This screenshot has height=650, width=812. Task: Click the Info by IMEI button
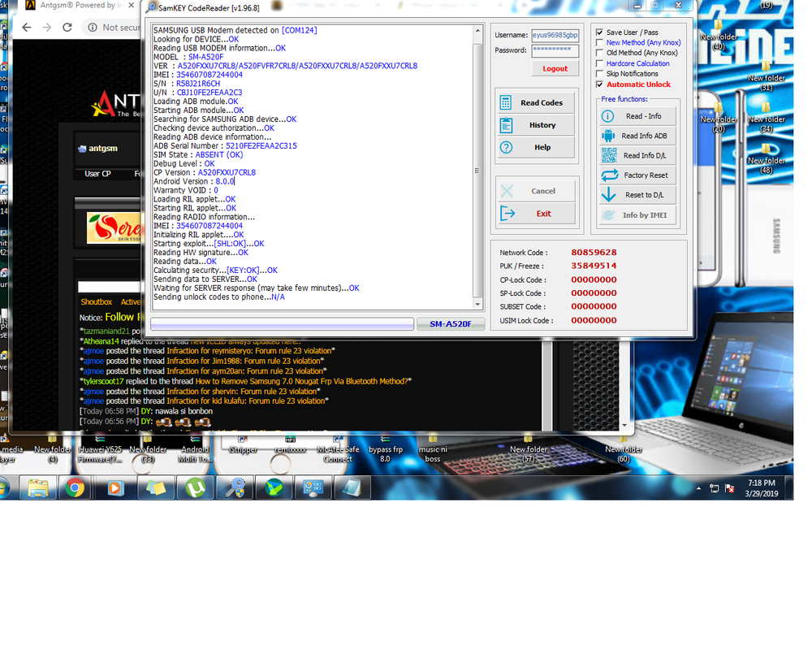tap(637, 214)
